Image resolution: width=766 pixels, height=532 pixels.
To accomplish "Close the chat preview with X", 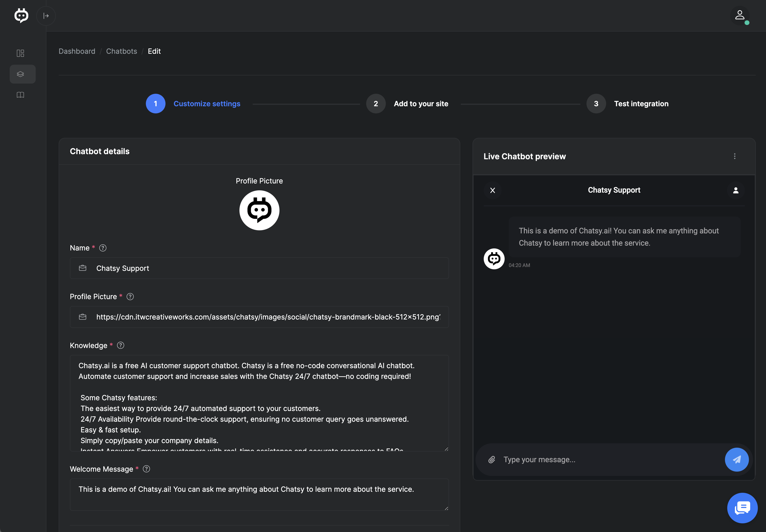I will coord(492,190).
